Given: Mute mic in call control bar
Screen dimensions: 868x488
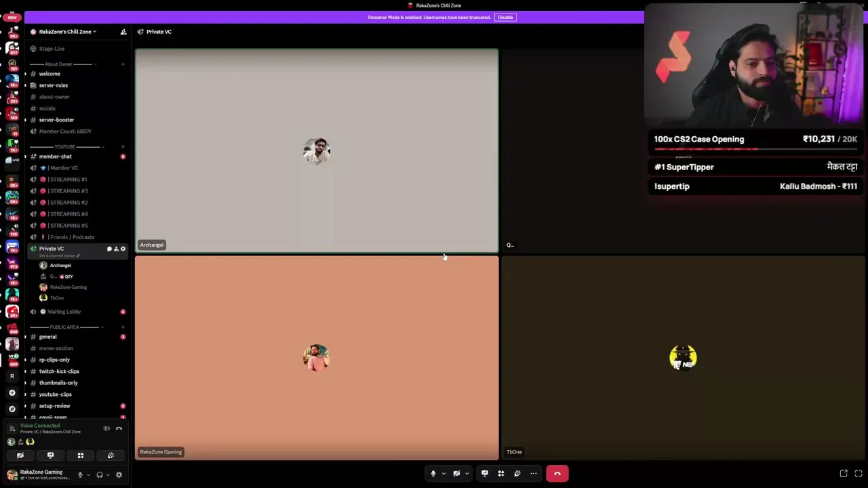Looking at the screenshot, I should point(433,474).
